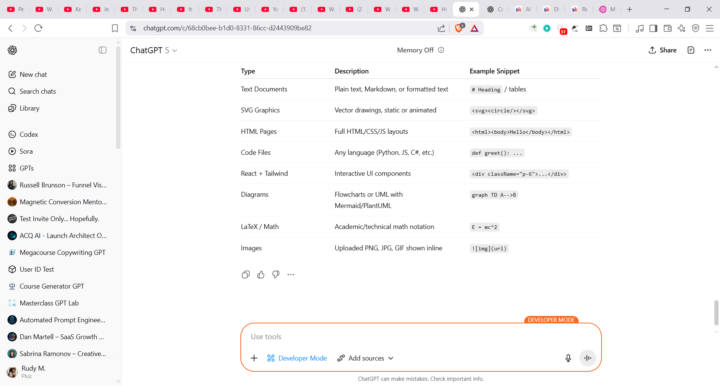The width and height of the screenshot is (720, 386).
Task: Click the 'React + Tailwind' table cell
Action: pyautogui.click(x=264, y=173)
